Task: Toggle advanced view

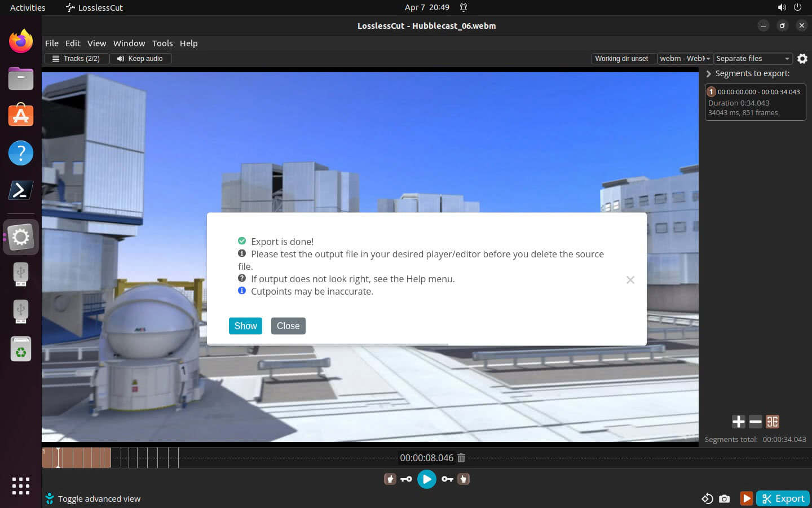Action: pos(94,498)
